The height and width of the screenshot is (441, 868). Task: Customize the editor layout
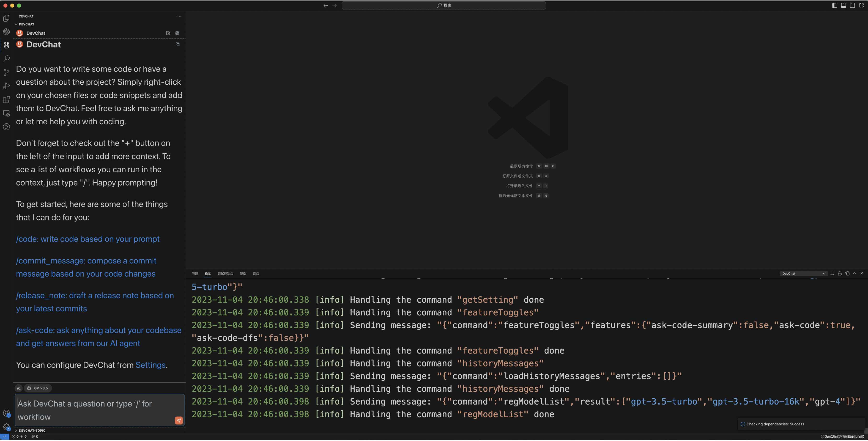pos(861,5)
